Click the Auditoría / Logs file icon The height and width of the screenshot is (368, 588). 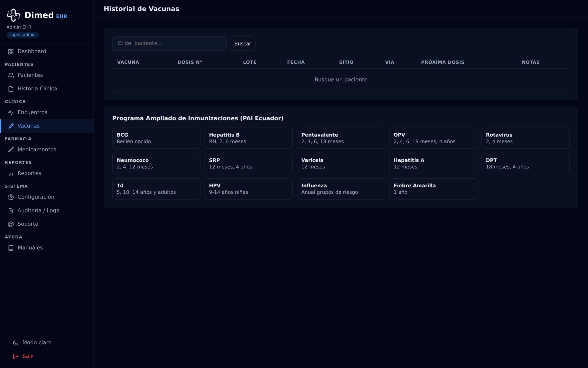[11, 211]
